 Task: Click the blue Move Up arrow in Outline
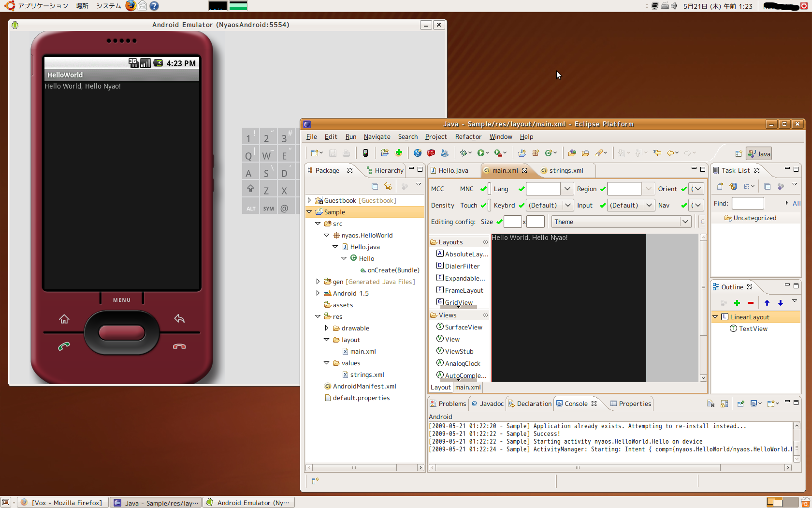coord(767,303)
